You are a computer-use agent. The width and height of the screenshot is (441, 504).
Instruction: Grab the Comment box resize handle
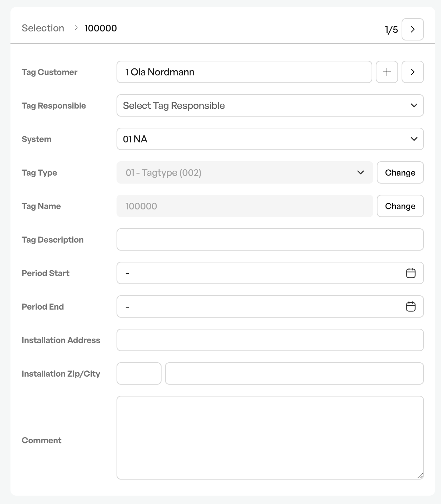tap(420, 476)
